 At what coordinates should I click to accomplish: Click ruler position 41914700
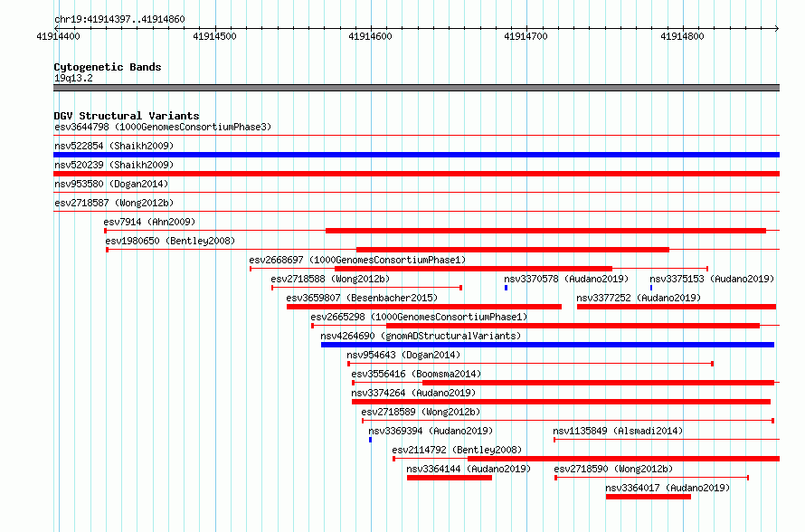526,36
